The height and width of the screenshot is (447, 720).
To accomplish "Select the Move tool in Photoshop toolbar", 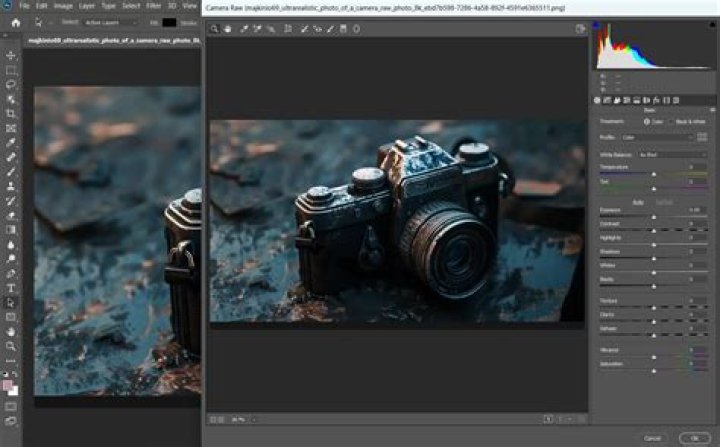I will tap(11, 56).
